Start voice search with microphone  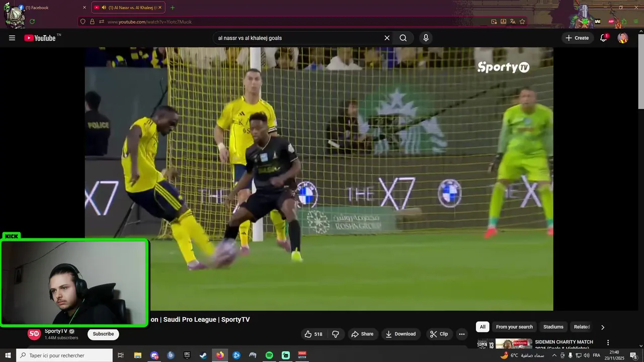pyautogui.click(x=426, y=38)
